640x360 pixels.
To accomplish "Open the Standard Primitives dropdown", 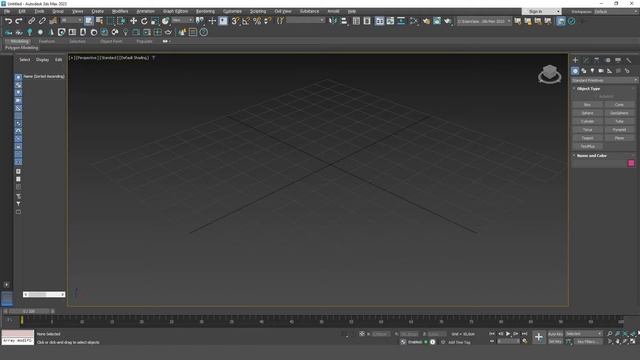I will click(604, 80).
